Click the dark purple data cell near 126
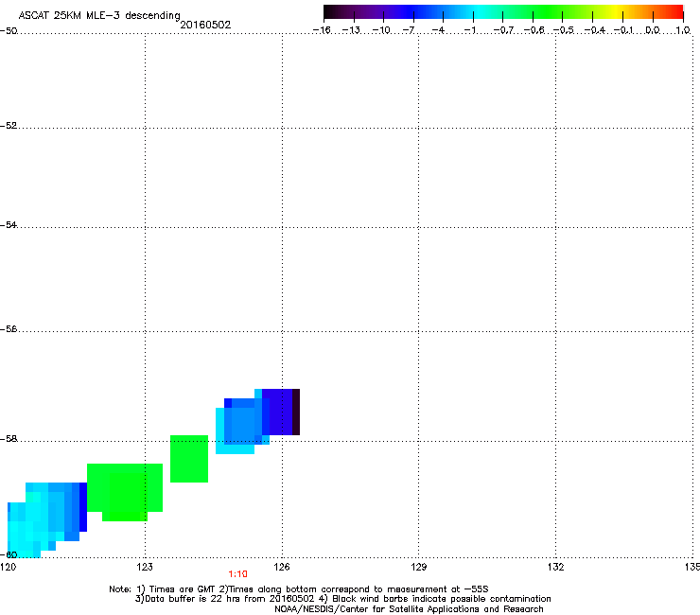The width and height of the screenshot is (700, 615). point(296,412)
